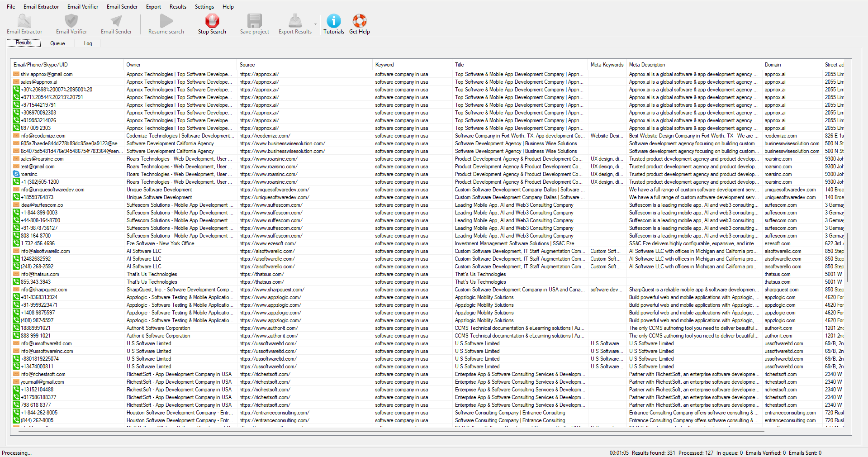This screenshot has height=457, width=868.
Task: Click the Save project floppy icon
Action: 254,21
